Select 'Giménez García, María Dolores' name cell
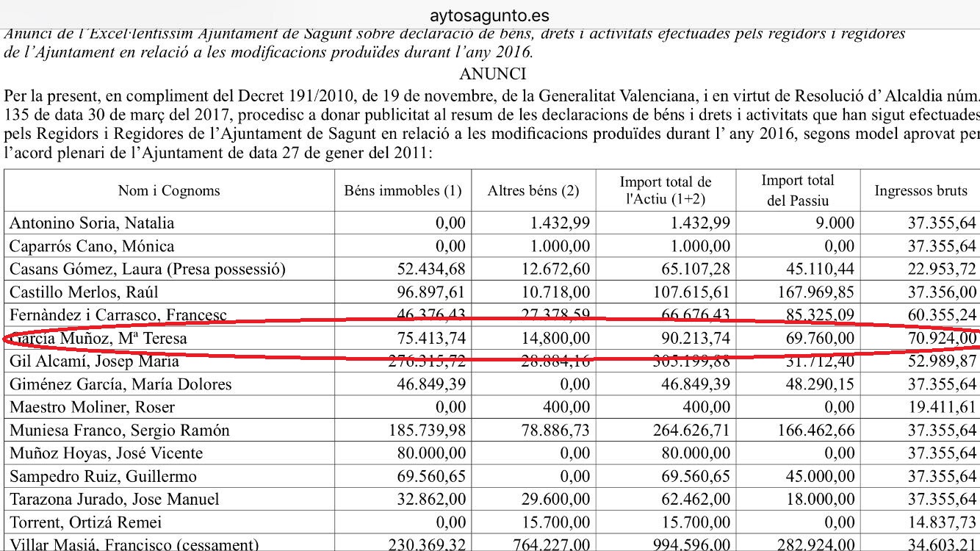The image size is (980, 551). [x=120, y=385]
